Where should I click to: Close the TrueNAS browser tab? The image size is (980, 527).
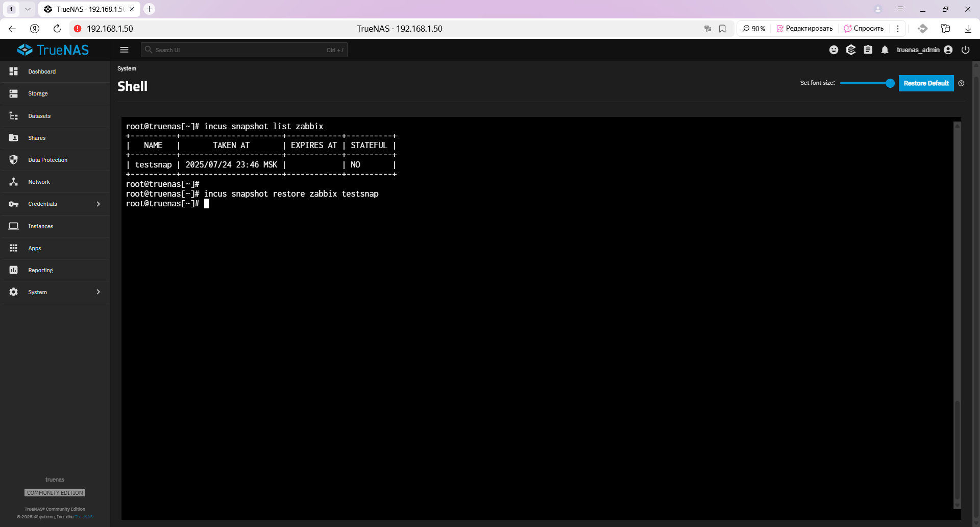pyautogui.click(x=132, y=9)
